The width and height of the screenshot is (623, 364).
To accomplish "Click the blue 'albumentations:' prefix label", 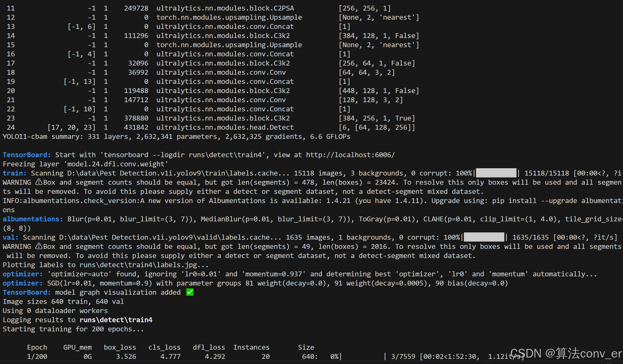I will [33, 219].
